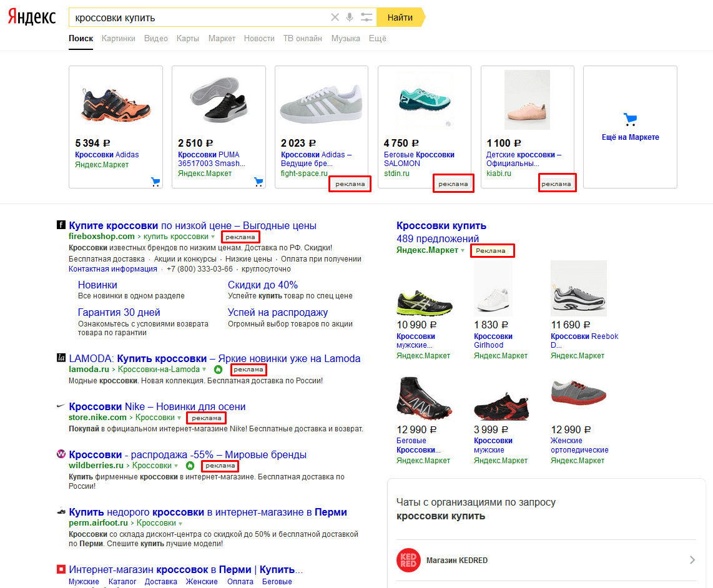713x588 pixels.
Task: Click cart icon on 5 394 ₽ Adidas card
Action: (155, 182)
